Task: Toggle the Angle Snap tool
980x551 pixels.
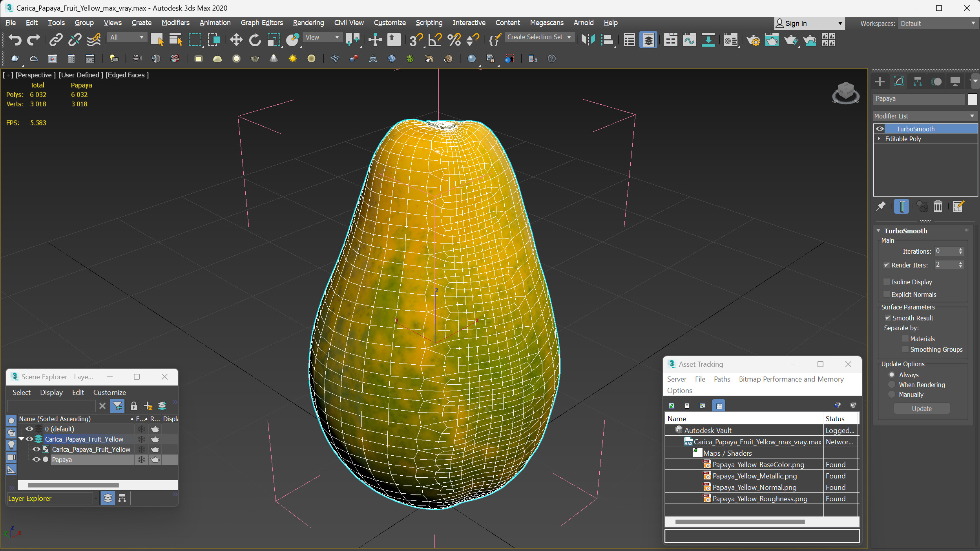Action: [435, 40]
